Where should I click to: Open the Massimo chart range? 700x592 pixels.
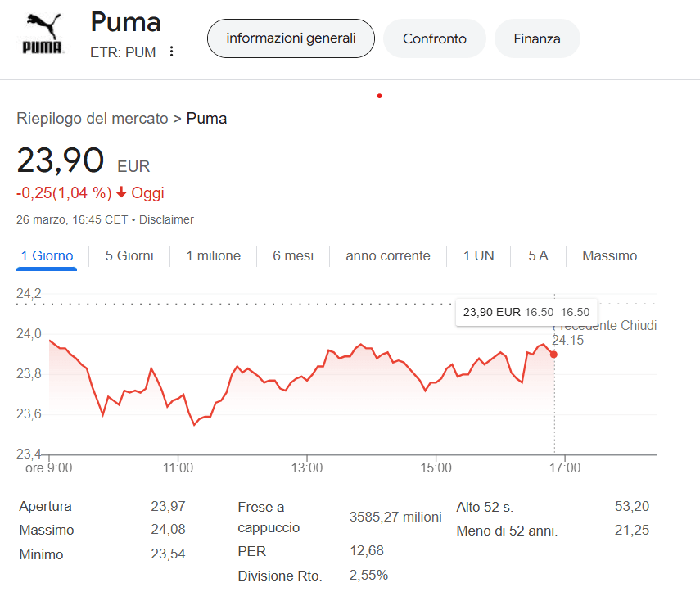tap(609, 255)
